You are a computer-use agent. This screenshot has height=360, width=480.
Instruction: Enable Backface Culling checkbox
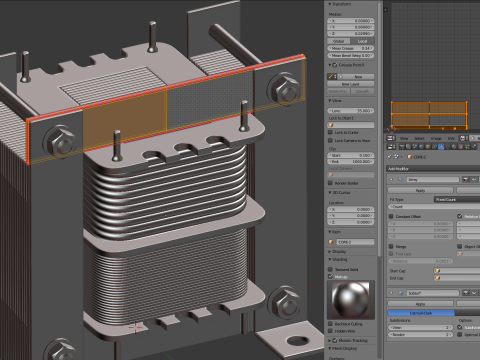pyautogui.click(x=330, y=324)
